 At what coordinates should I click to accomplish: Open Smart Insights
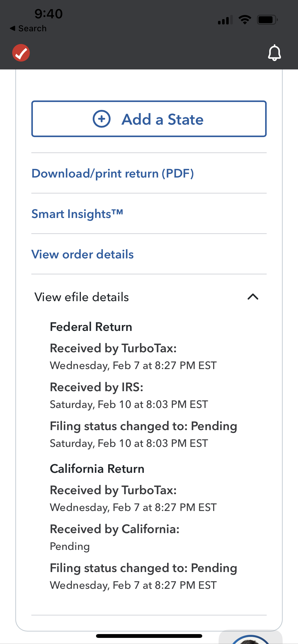point(77,214)
